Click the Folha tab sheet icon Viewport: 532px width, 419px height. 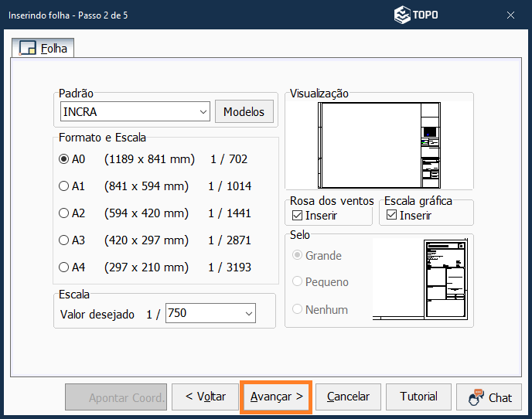[x=28, y=48]
